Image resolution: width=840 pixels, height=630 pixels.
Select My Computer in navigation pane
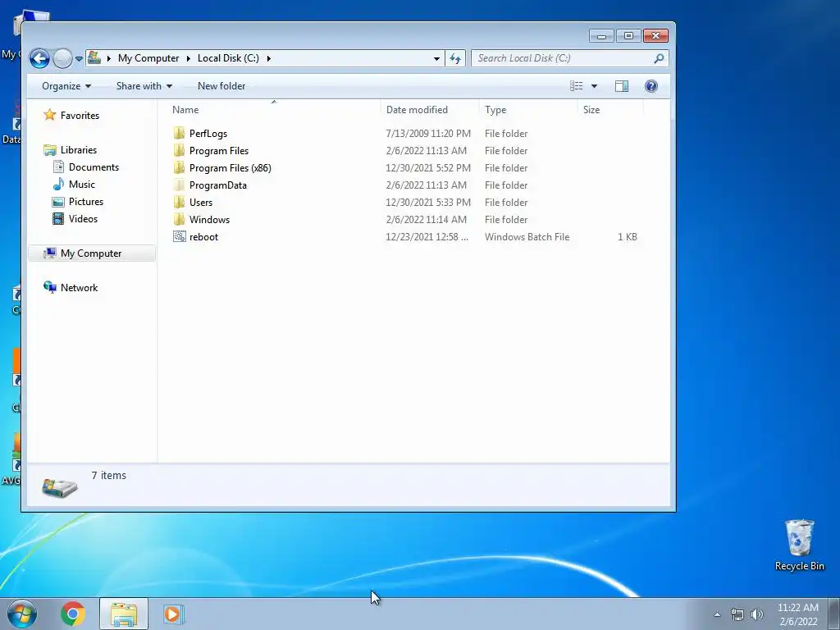[x=91, y=253]
